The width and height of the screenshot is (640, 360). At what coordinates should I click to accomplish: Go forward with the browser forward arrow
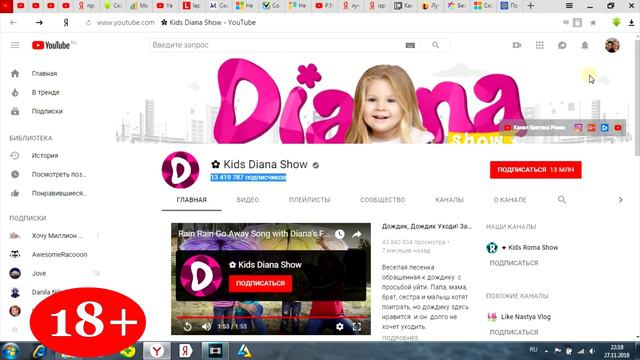coord(39,23)
